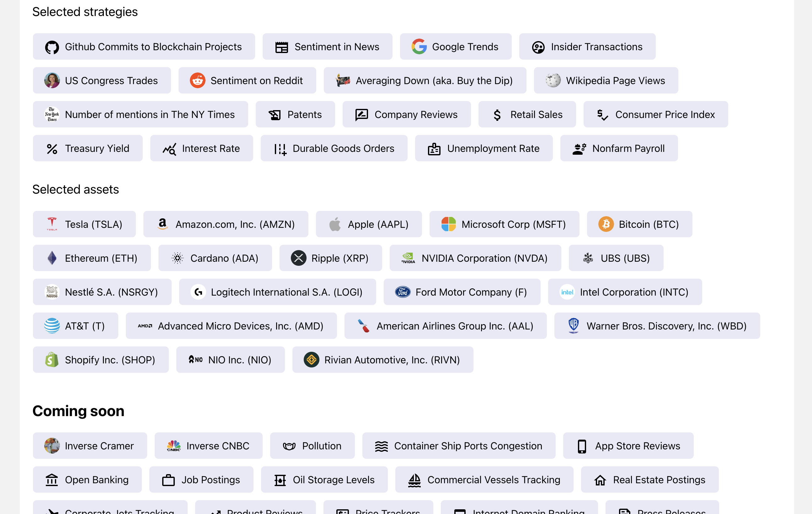The height and width of the screenshot is (514, 812).
Task: Click the Amazon logo icon
Action: click(x=163, y=224)
